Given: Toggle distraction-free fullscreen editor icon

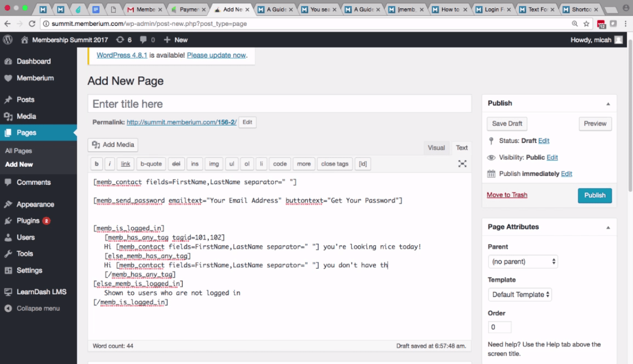Looking at the screenshot, I should pyautogui.click(x=462, y=164).
